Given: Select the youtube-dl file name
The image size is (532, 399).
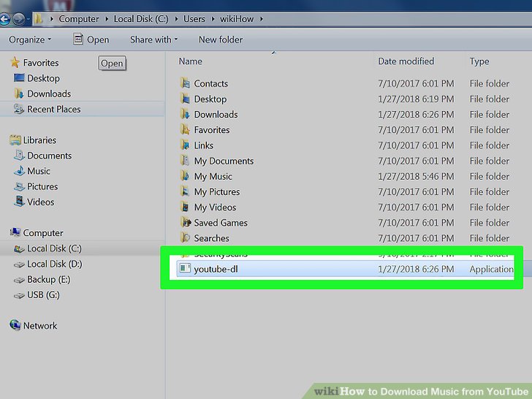Looking at the screenshot, I should (216, 269).
